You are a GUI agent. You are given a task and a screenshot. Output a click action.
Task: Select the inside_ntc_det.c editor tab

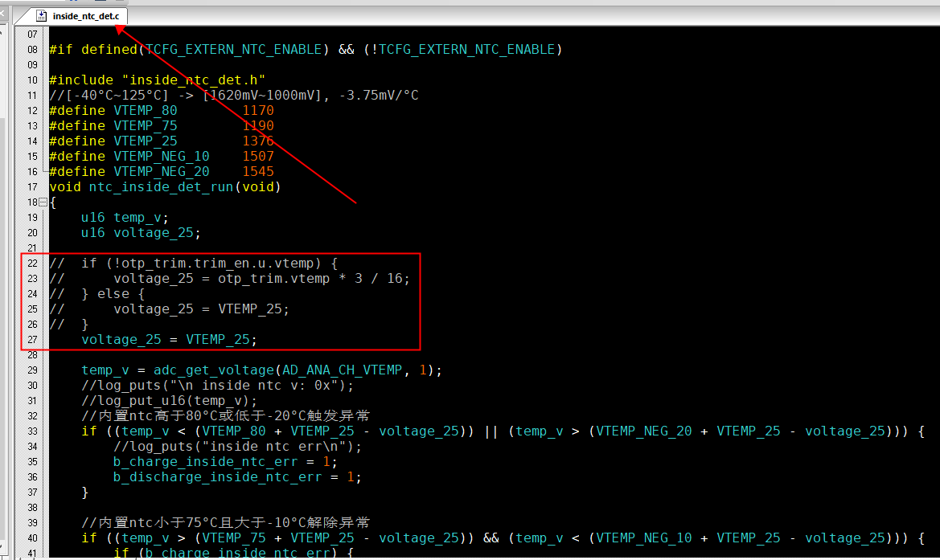(79, 16)
